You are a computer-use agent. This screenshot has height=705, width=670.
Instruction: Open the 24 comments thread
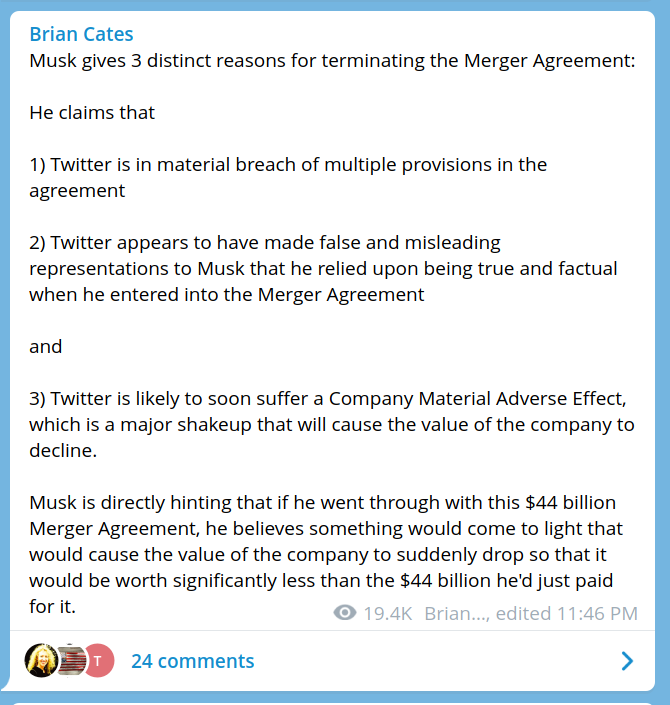[x=192, y=661]
